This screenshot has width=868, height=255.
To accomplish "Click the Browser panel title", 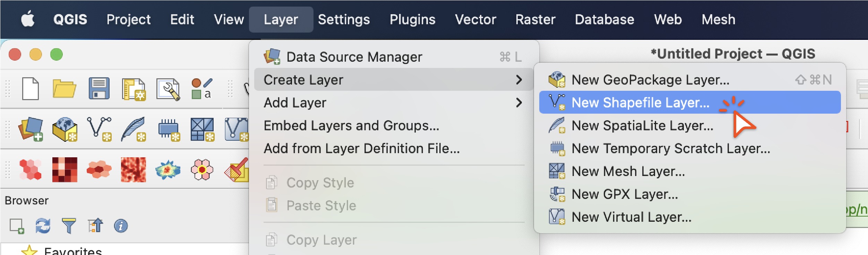I will click(x=27, y=201).
